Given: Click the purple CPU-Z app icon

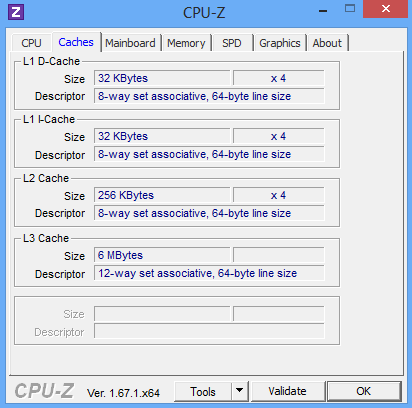Looking at the screenshot, I should pyautogui.click(x=16, y=12).
